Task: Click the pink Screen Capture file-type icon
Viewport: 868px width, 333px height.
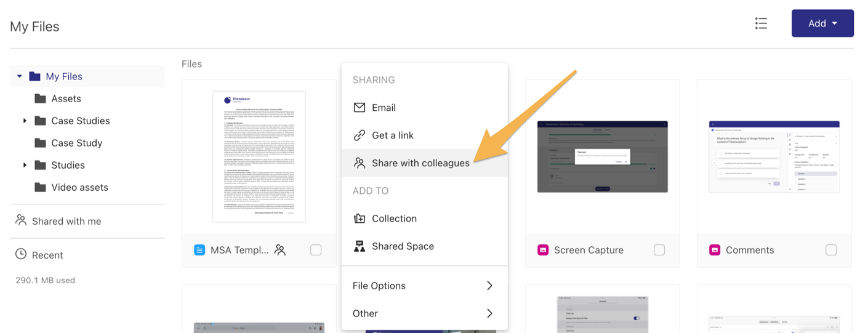Action: [543, 250]
